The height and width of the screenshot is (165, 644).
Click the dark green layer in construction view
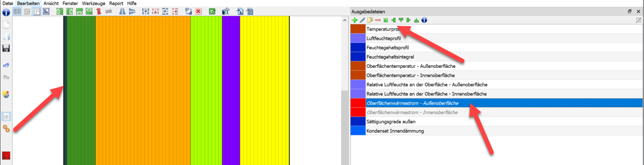pos(81,90)
